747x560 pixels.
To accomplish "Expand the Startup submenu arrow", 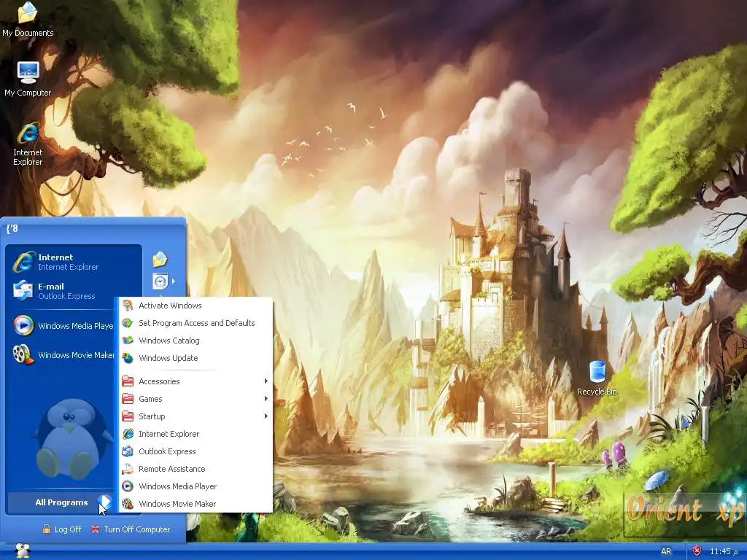I will pyautogui.click(x=266, y=416).
